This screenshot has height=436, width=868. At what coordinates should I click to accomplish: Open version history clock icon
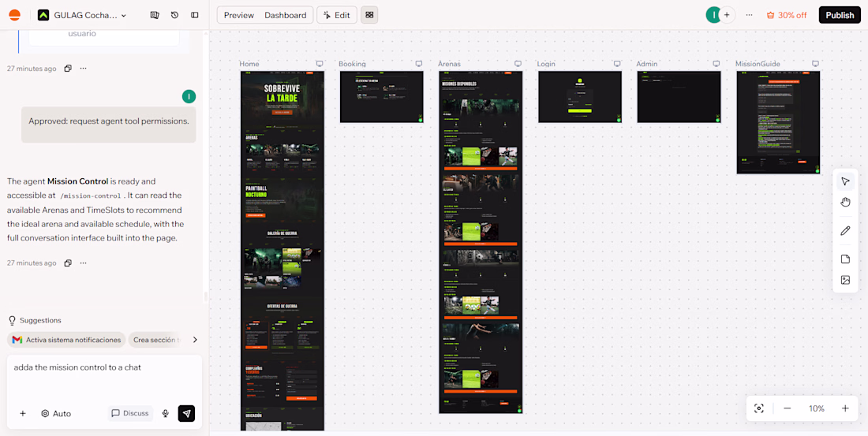point(175,16)
